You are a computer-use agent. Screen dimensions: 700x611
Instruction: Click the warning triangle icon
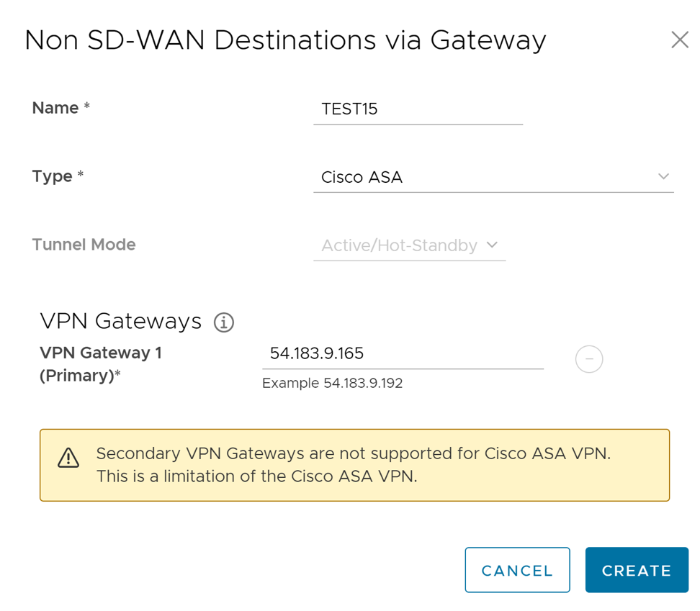coord(68,458)
